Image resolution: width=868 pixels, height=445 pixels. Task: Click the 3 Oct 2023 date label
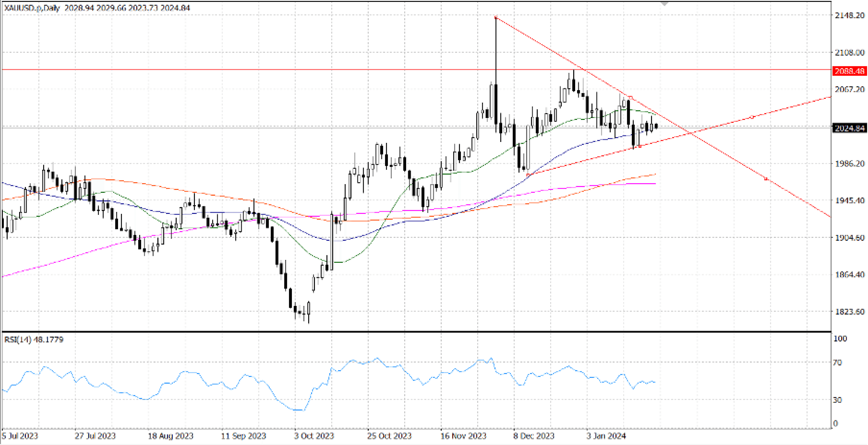click(x=314, y=436)
